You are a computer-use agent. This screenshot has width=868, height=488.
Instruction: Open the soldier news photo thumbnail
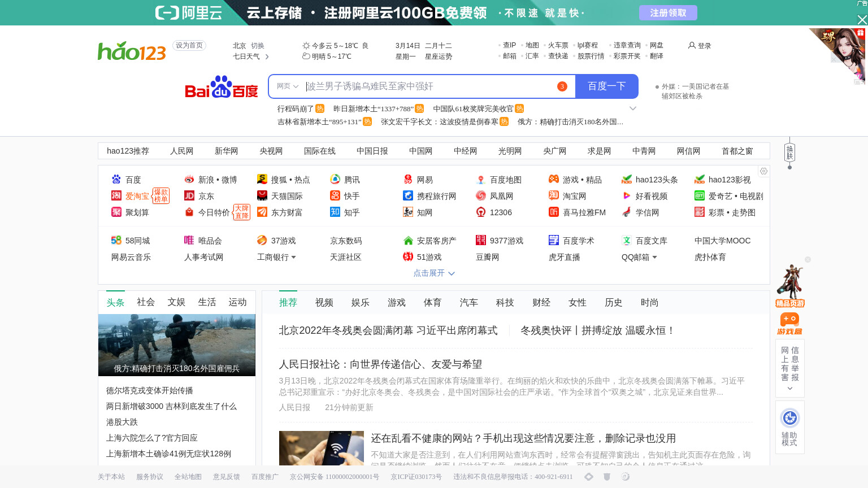click(x=177, y=345)
